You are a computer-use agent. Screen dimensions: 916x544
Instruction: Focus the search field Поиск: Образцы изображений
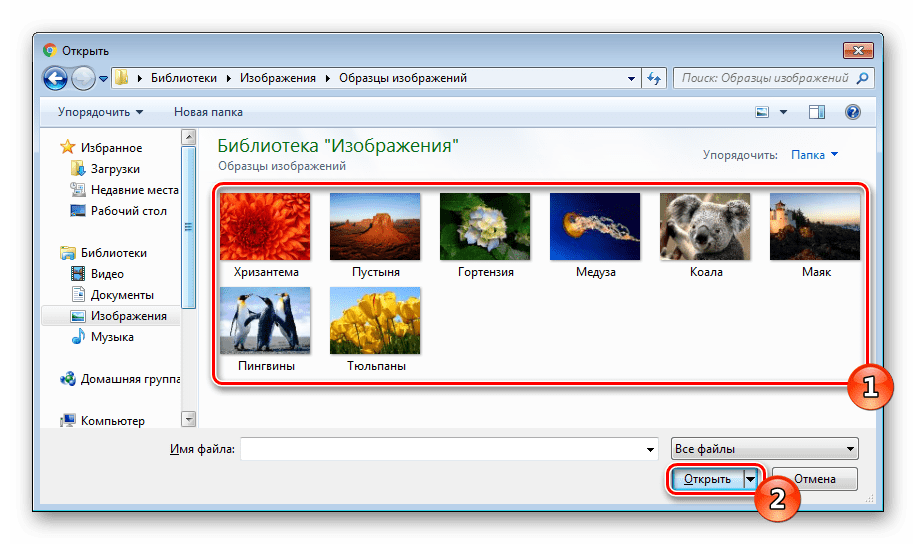(x=765, y=78)
